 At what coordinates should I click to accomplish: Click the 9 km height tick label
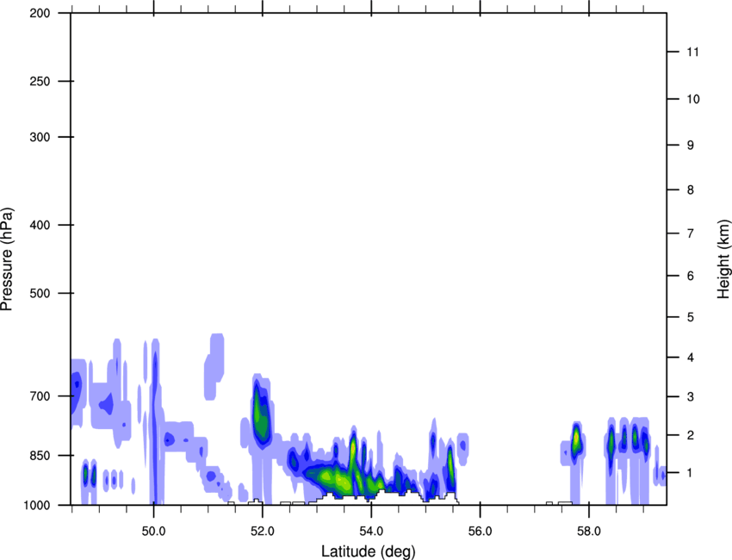click(x=691, y=146)
